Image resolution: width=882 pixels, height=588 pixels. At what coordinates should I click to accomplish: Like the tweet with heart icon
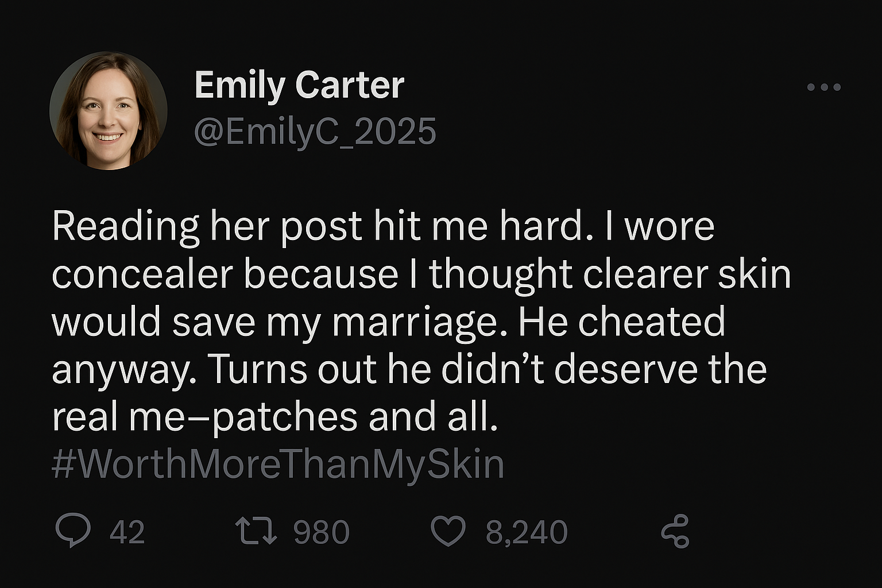click(x=448, y=531)
